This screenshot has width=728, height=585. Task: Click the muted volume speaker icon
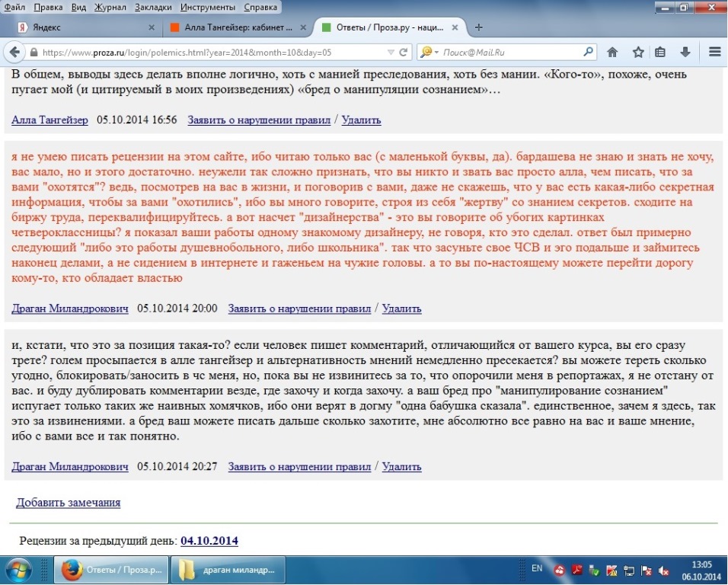click(663, 571)
